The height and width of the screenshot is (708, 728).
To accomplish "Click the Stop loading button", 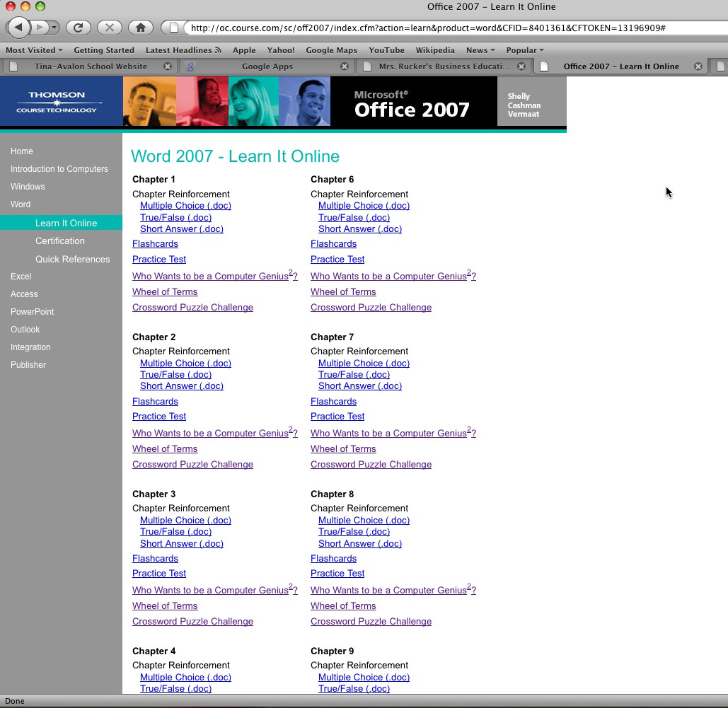I will point(110,28).
